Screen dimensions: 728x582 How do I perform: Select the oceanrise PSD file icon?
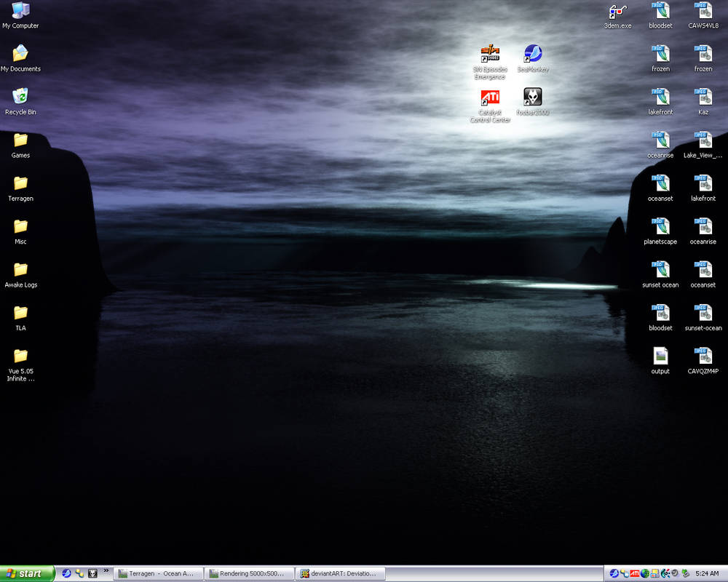click(x=660, y=145)
